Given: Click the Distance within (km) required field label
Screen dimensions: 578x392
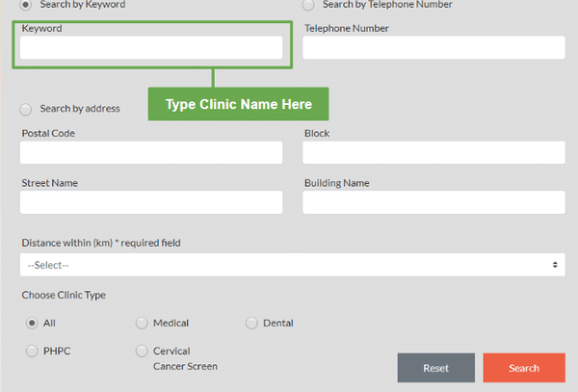Looking at the screenshot, I should (101, 243).
